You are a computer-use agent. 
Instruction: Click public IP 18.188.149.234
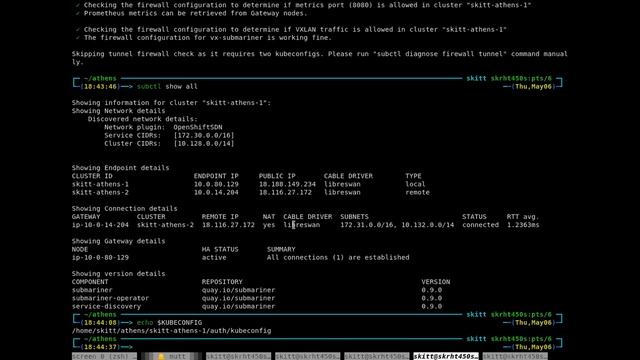287,184
